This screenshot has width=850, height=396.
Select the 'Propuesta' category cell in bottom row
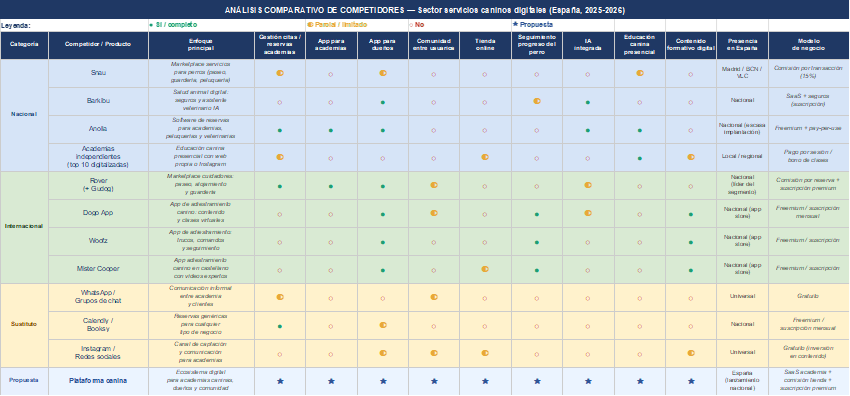coord(24,381)
